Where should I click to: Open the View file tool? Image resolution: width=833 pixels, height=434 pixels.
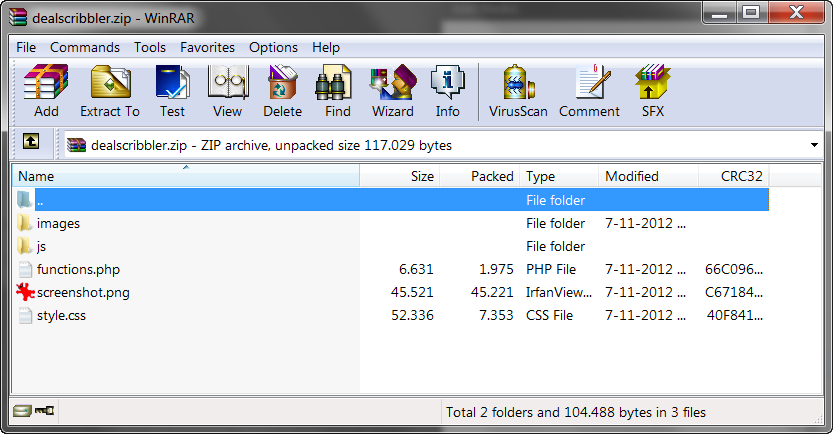click(x=227, y=91)
